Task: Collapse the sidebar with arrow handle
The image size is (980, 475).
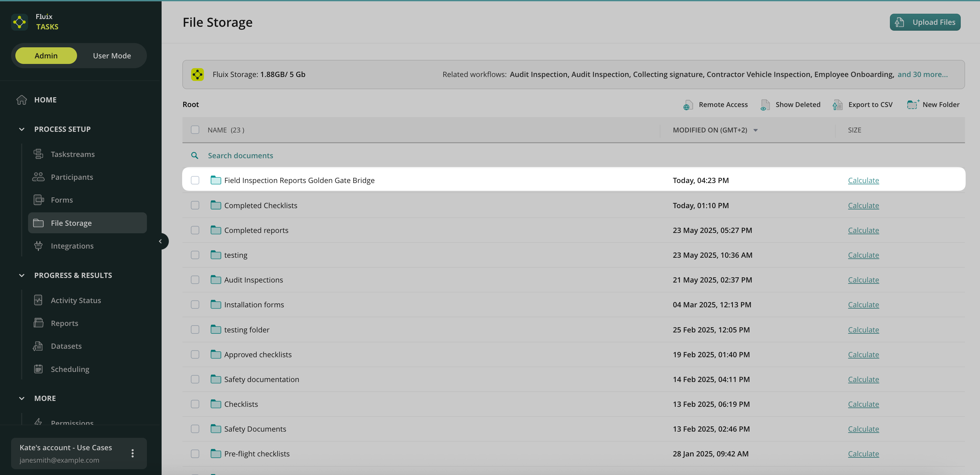Action: (161, 241)
